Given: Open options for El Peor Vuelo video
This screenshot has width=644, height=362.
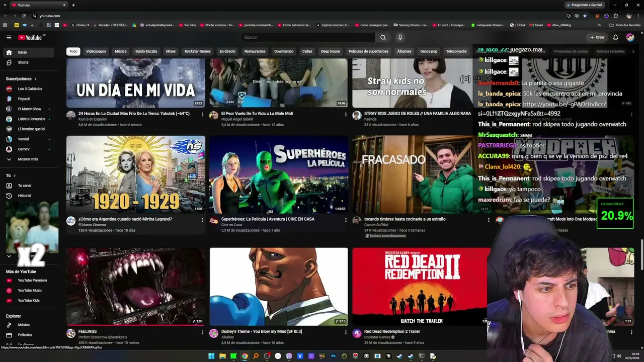Looking at the screenshot, I should 346,114.
